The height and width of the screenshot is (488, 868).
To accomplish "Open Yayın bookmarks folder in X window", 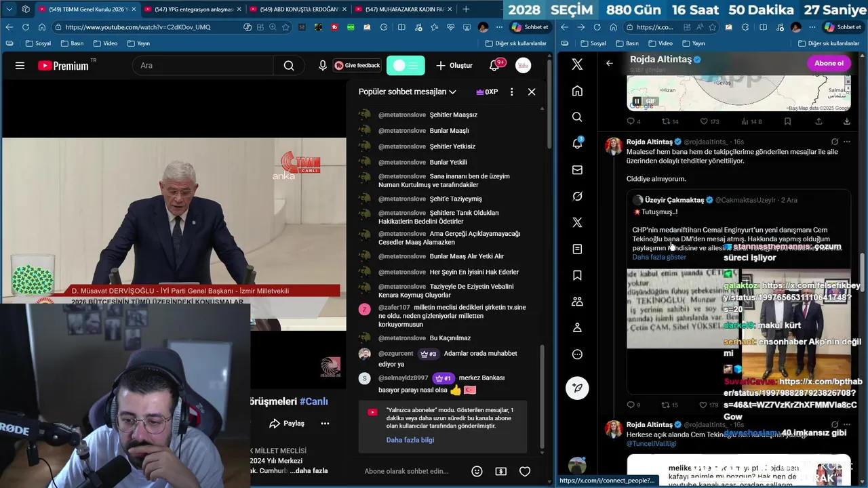I will coord(693,43).
